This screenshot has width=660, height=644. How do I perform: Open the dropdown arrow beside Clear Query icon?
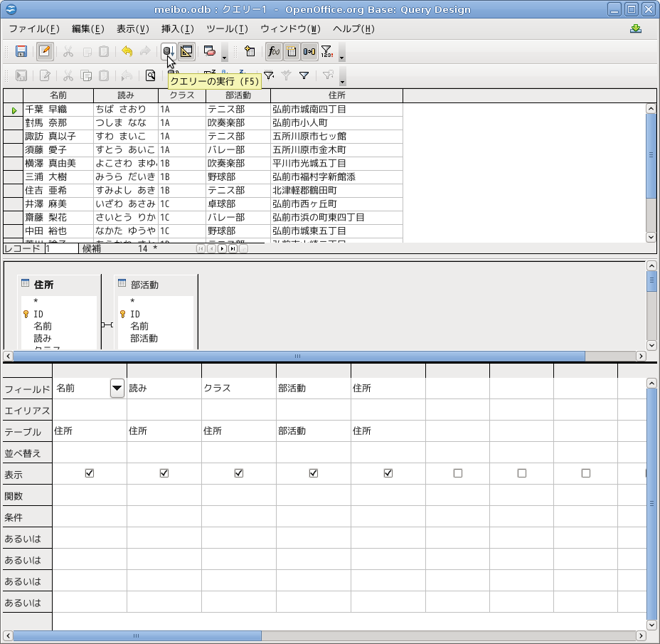pyautogui.click(x=225, y=56)
